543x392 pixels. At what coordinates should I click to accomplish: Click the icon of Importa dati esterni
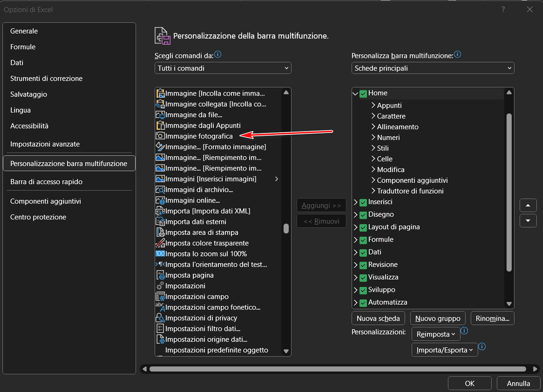(160, 222)
